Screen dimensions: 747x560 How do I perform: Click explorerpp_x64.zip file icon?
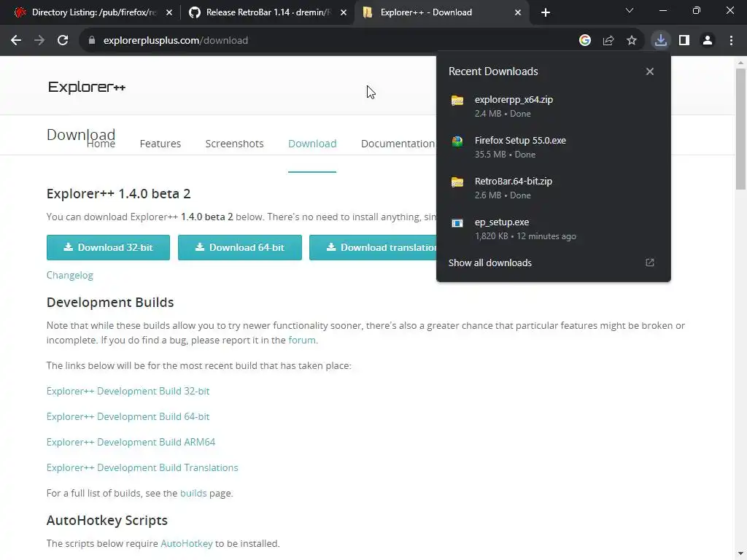[x=457, y=100]
